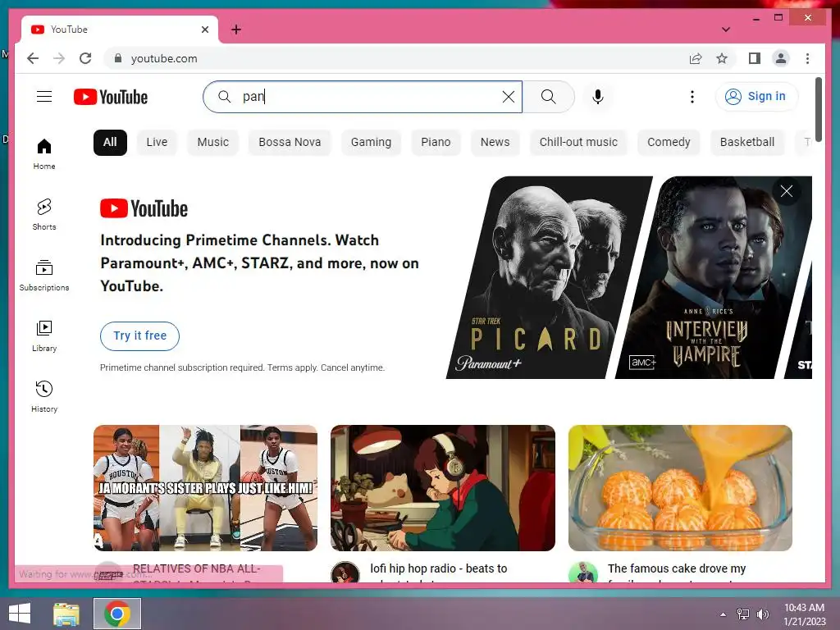Open Library in the sidebar
The image size is (840, 630).
(44, 336)
